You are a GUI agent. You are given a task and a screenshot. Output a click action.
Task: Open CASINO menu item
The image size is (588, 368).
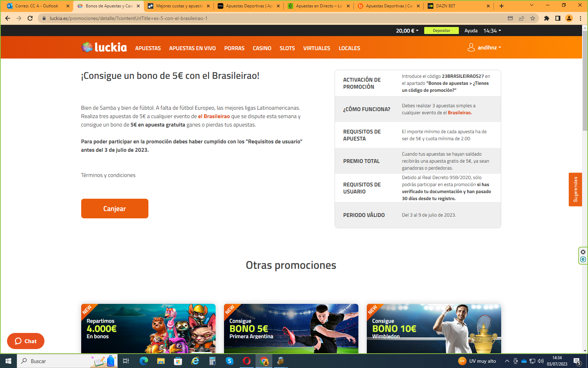262,48
